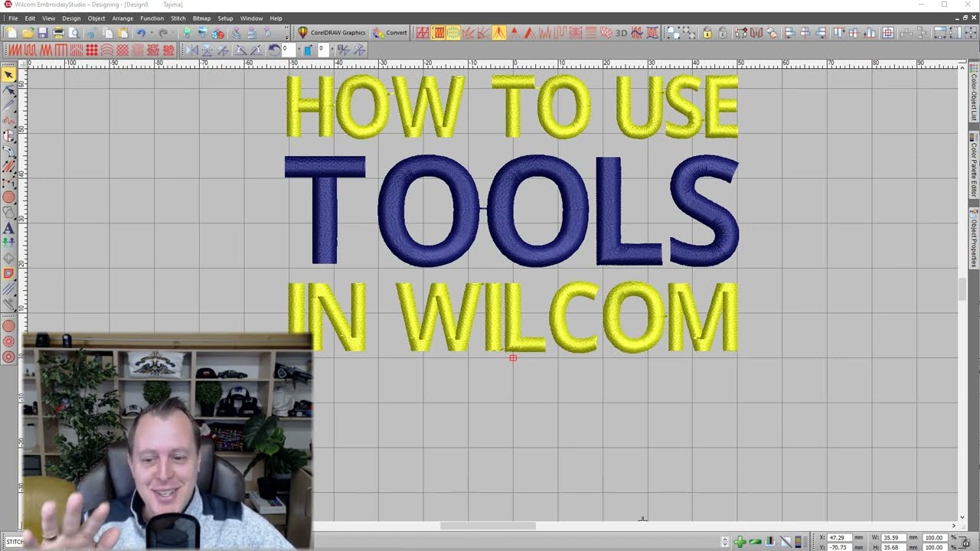Viewport: 980px width, 551px height.
Task: Click the Copy icon
Action: click(108, 33)
